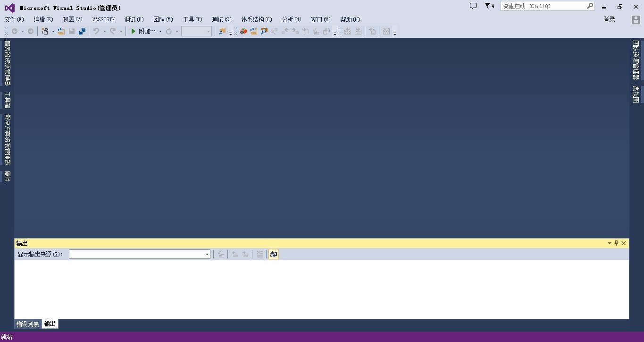The image size is (644, 342).
Task: Open the 属性 side tab
Action: [x=7, y=176]
